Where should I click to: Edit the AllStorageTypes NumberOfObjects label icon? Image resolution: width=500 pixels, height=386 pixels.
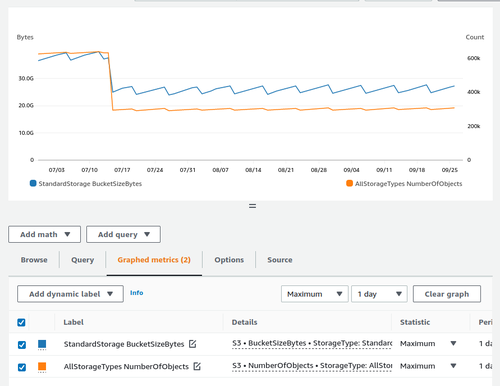(x=197, y=366)
